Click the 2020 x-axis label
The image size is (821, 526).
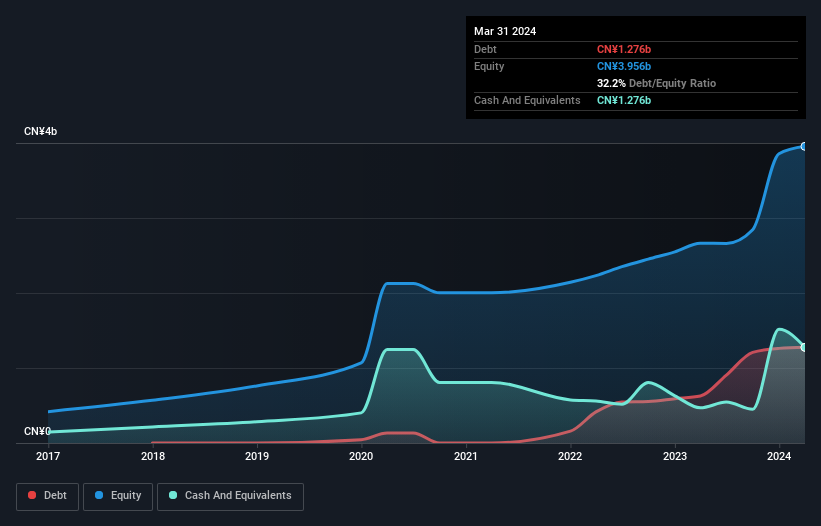pos(361,456)
